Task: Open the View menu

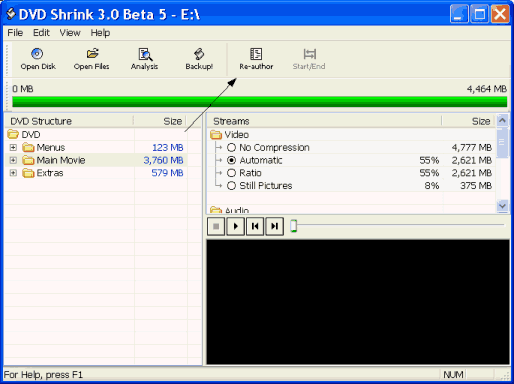Action: pos(70,33)
